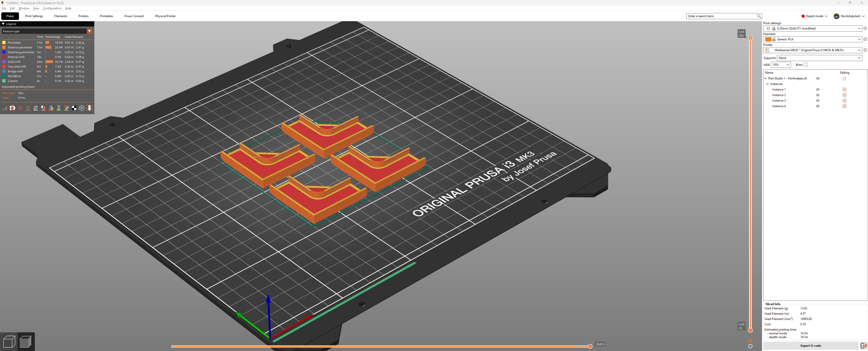Click the horizontal move slider thumb

(x=590, y=346)
